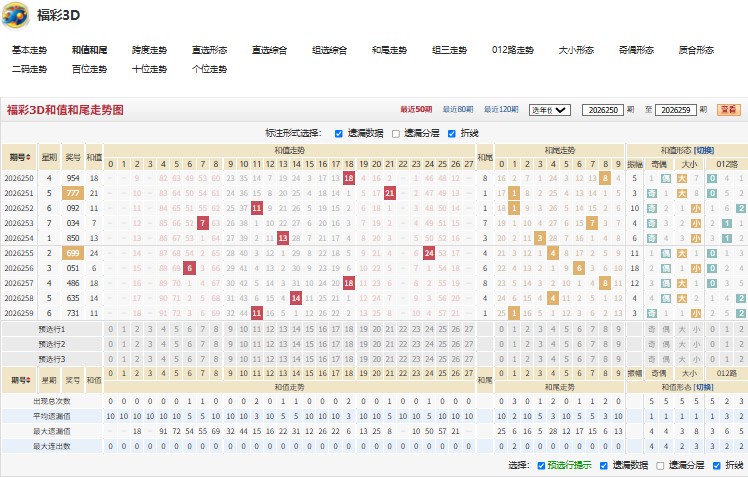Pick 大 in the 预选行2 row

[x=682, y=344]
